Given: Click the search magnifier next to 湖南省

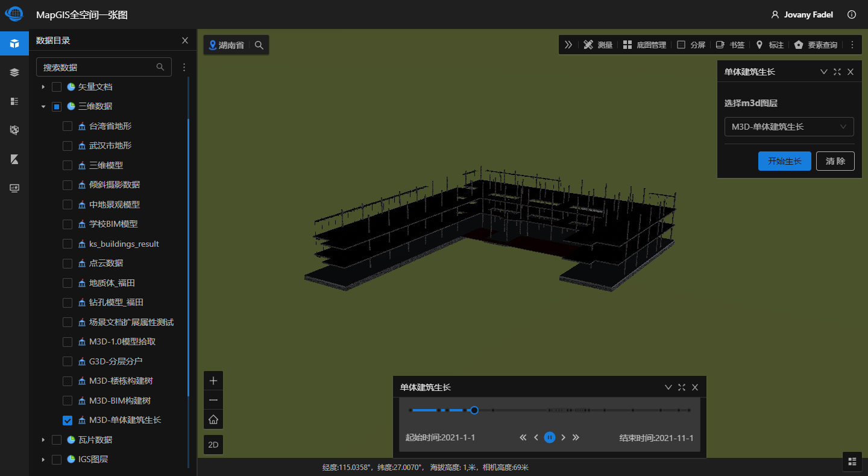Looking at the screenshot, I should [259, 45].
